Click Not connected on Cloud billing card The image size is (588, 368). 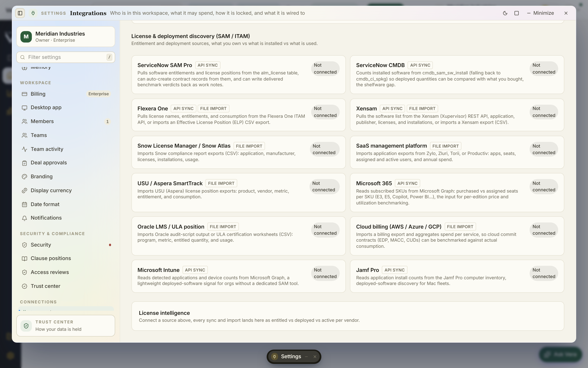[544, 230]
